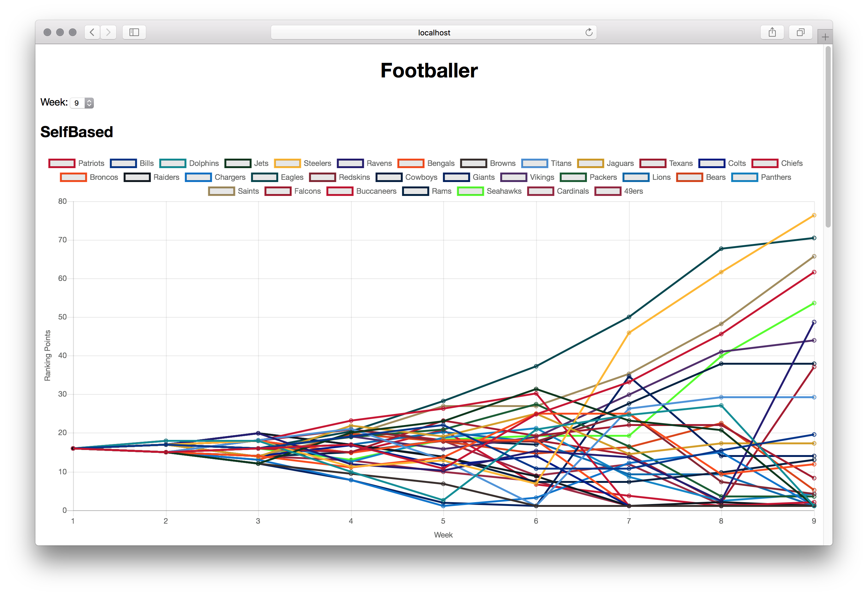Image resolution: width=868 pixels, height=596 pixels.
Task: Click the localhost address bar
Action: [434, 32]
